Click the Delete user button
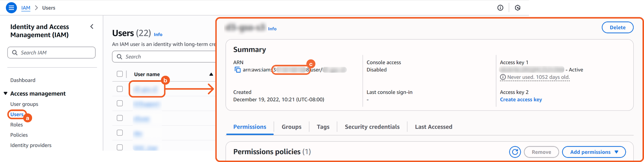 [x=617, y=27]
